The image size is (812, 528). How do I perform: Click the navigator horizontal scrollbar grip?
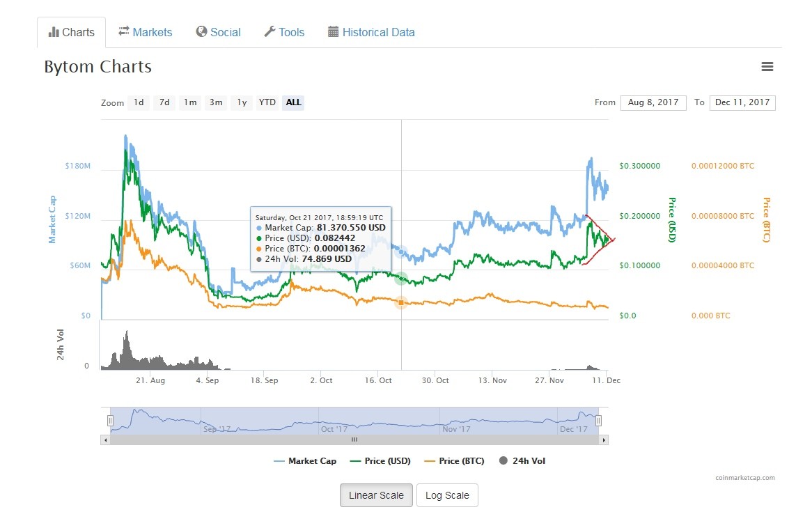coord(354,440)
